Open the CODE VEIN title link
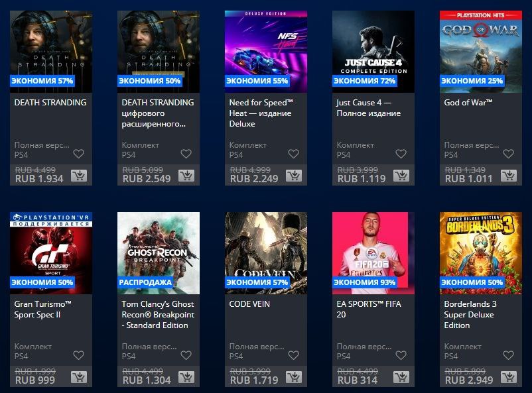 249,304
